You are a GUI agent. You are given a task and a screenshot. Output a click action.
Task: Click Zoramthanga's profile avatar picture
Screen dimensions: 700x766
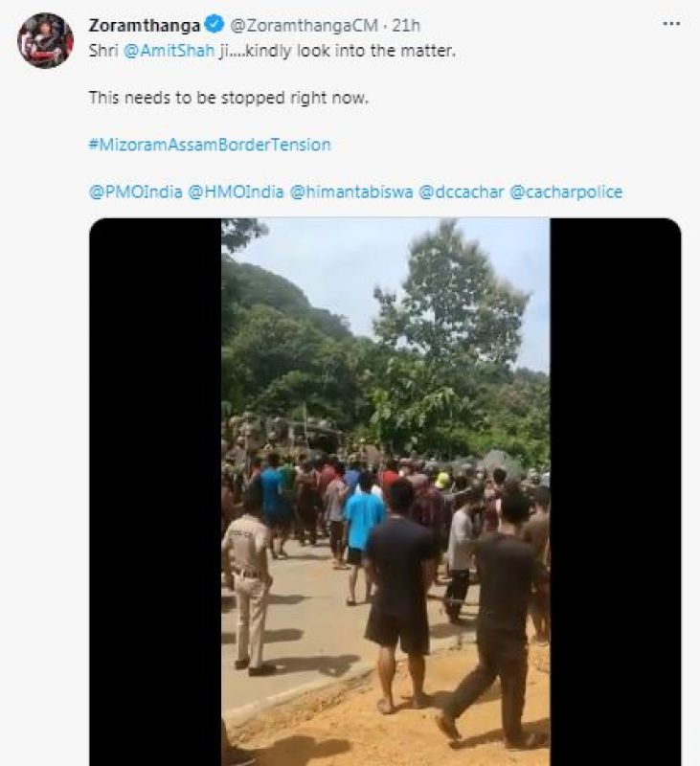[x=45, y=40]
